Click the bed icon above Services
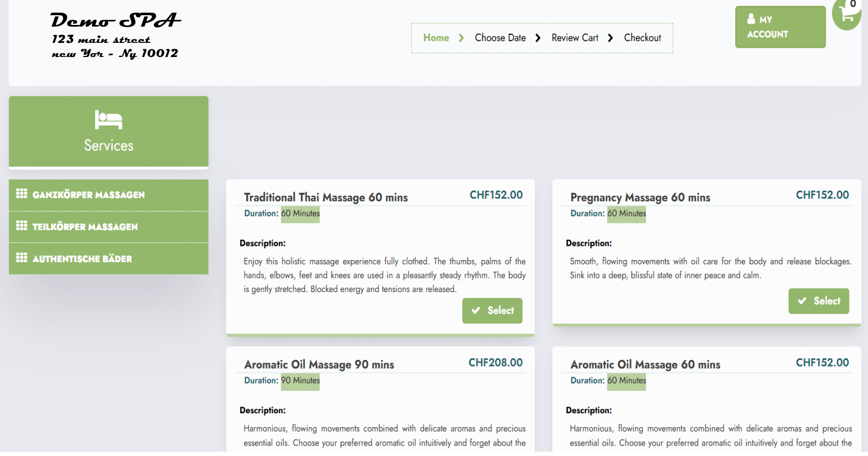Screen dimensions: 868x456 pyautogui.click(x=108, y=119)
